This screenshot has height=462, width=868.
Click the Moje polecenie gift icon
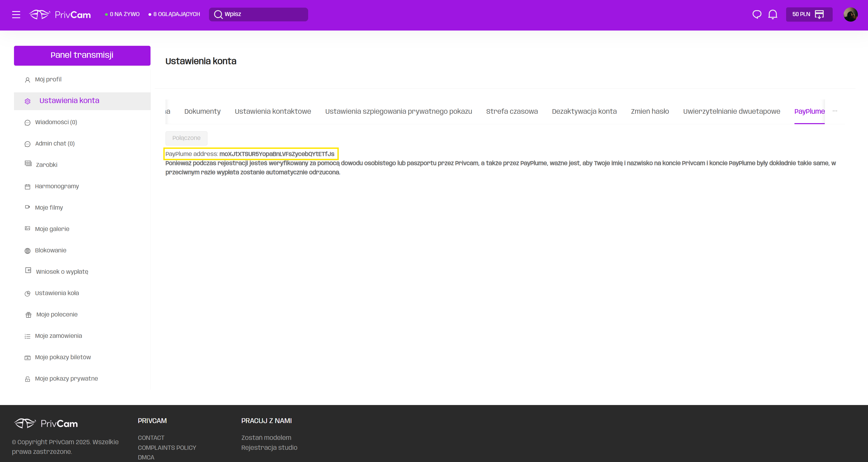coord(28,315)
